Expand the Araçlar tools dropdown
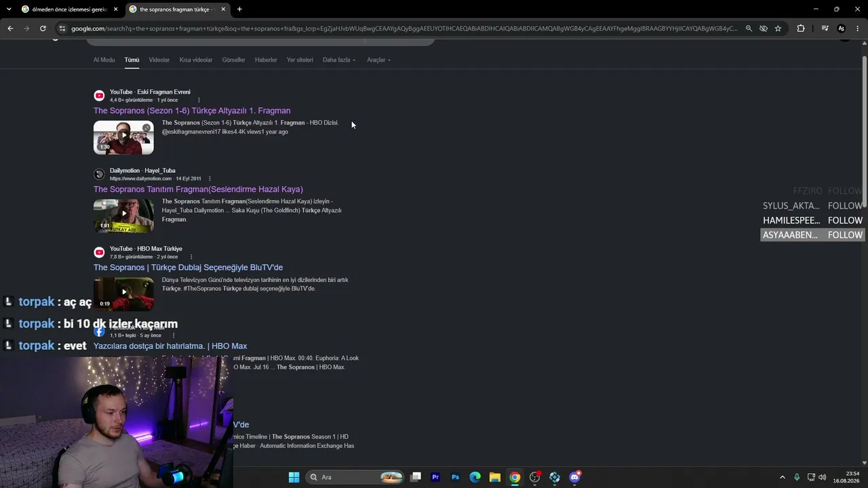Screen dimensions: 868x488 click(378, 60)
